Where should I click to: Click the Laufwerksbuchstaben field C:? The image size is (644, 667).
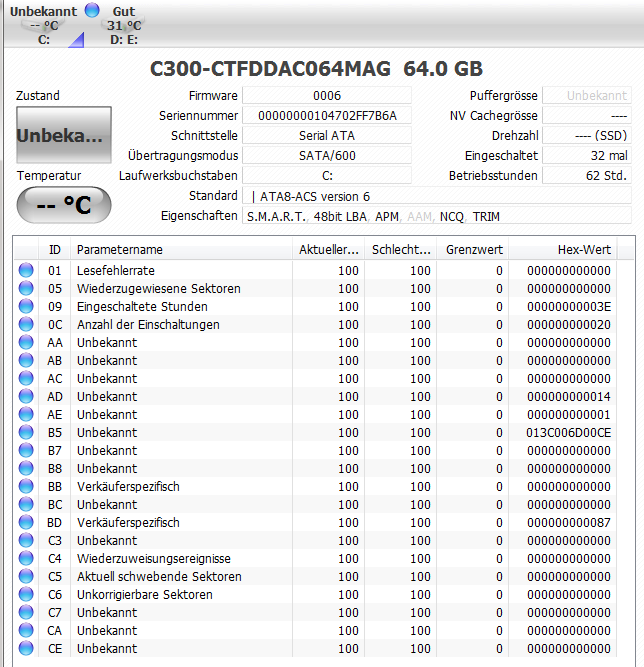click(327, 175)
